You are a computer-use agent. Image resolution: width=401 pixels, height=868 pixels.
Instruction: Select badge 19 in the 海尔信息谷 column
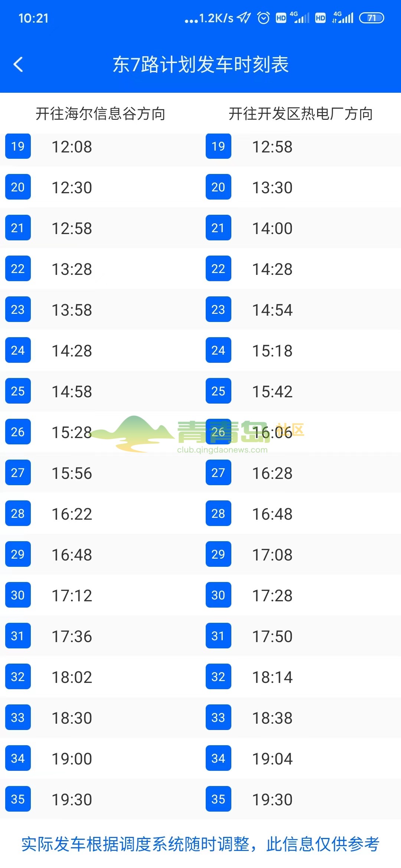[18, 146]
